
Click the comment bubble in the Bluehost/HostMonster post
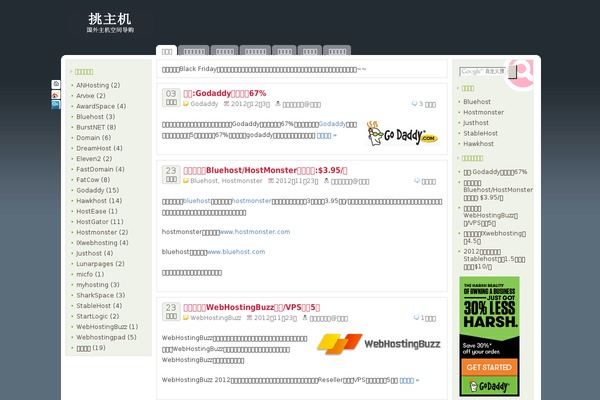[x=417, y=181]
